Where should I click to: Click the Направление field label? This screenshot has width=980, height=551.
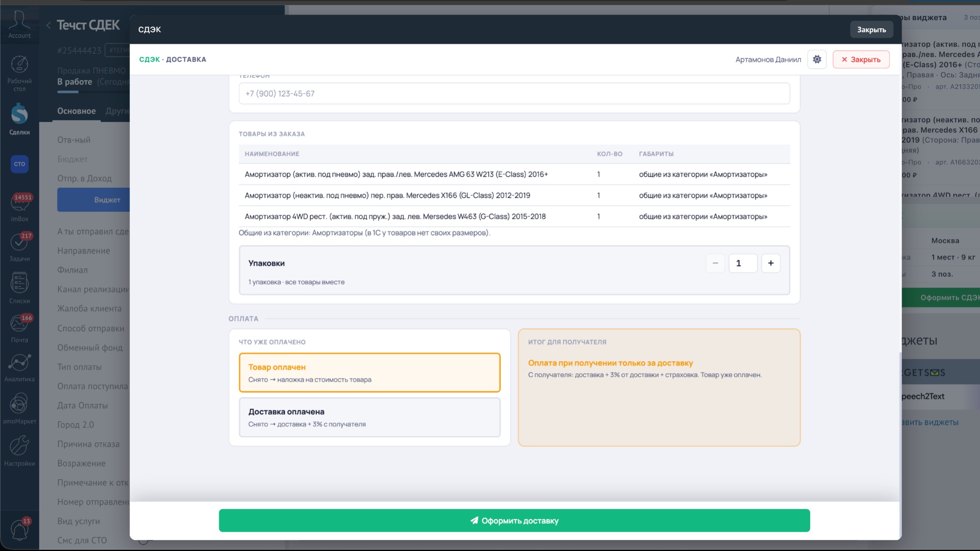point(83,251)
